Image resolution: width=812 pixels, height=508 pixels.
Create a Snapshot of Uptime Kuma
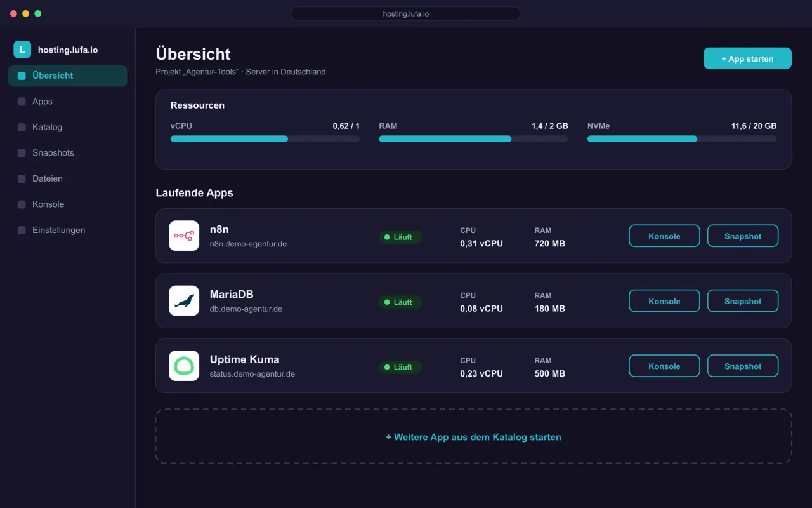[743, 366]
